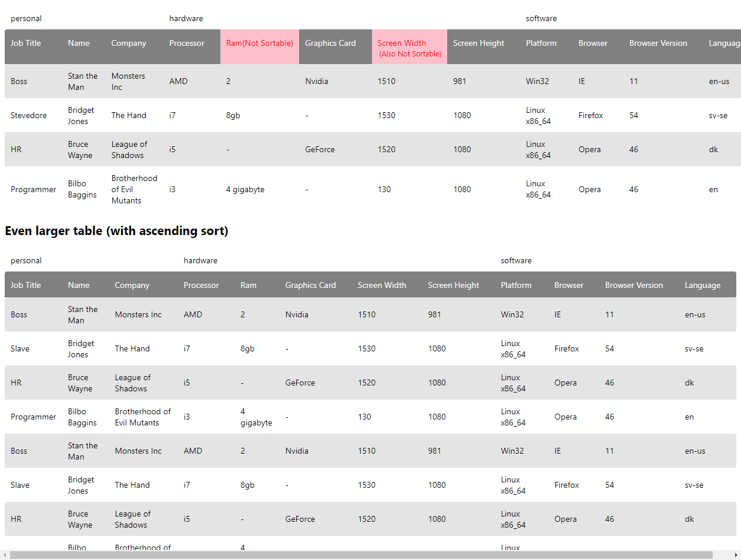Click the horizontal scrollbar's right arrow
The height and width of the screenshot is (560, 741).
pos(736,555)
